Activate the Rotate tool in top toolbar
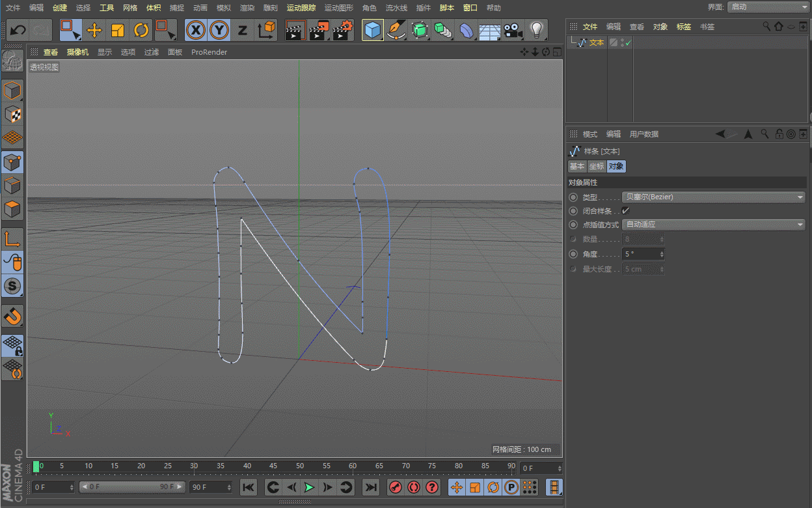The image size is (812, 508). pyautogui.click(x=141, y=30)
